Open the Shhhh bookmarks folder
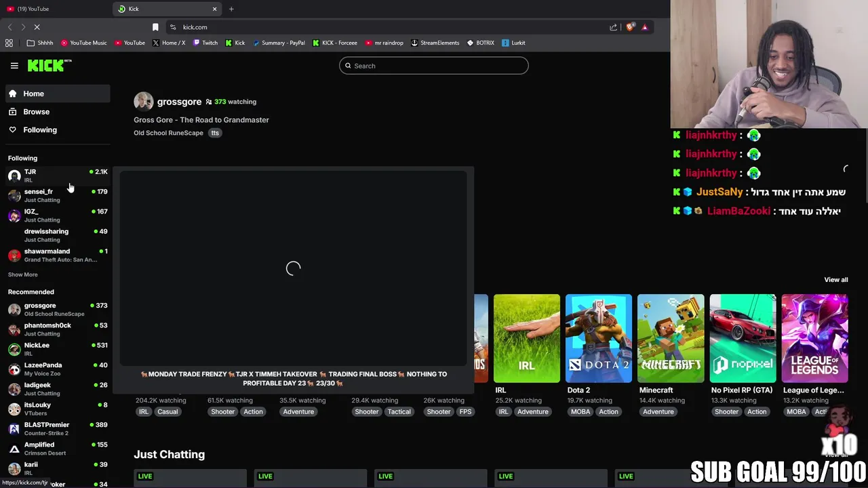868x488 pixels. click(x=40, y=43)
